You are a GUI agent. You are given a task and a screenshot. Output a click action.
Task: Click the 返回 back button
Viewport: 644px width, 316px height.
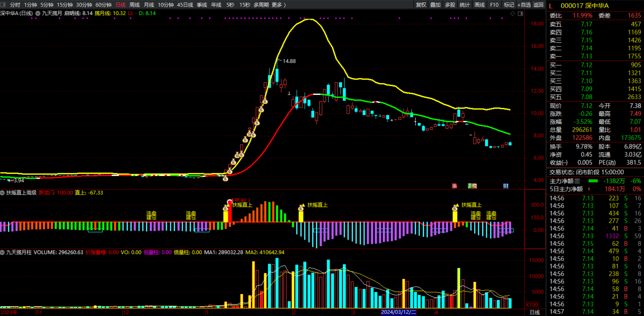[x=538, y=5]
